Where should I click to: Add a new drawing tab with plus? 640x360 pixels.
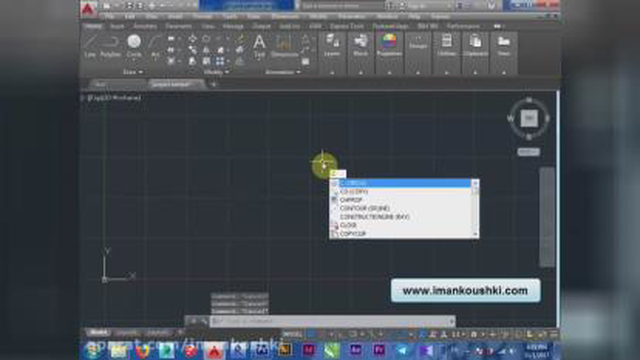213,84
